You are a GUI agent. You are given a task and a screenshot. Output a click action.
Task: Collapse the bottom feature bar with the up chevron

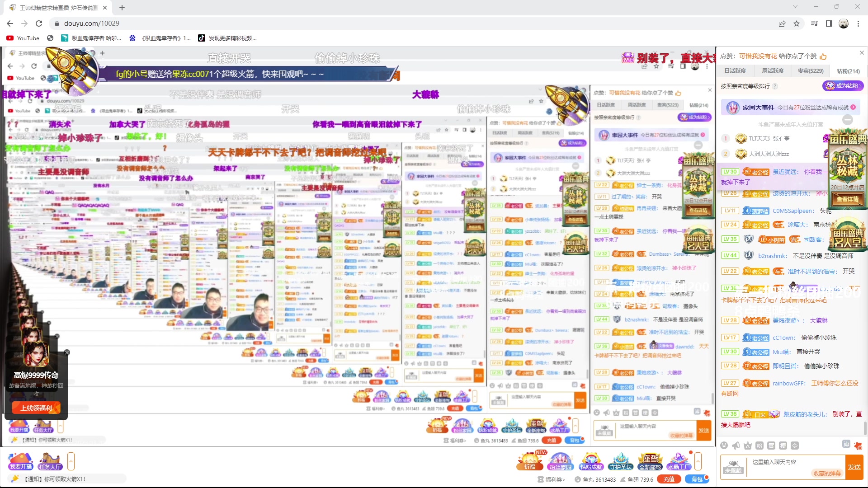(x=698, y=462)
